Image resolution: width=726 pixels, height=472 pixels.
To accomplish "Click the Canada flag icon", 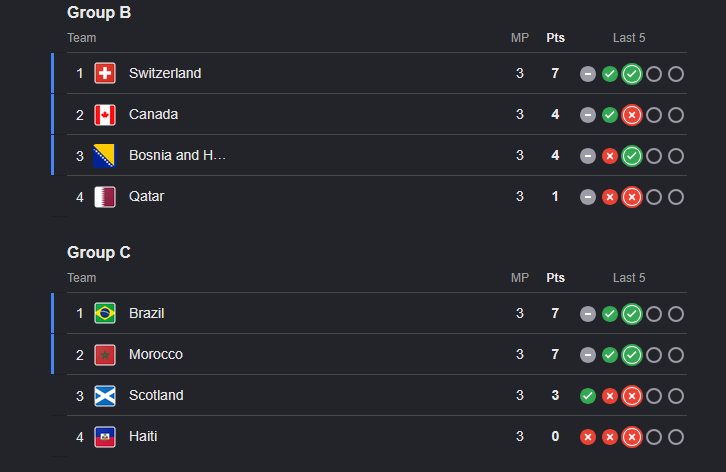I will pos(105,114).
